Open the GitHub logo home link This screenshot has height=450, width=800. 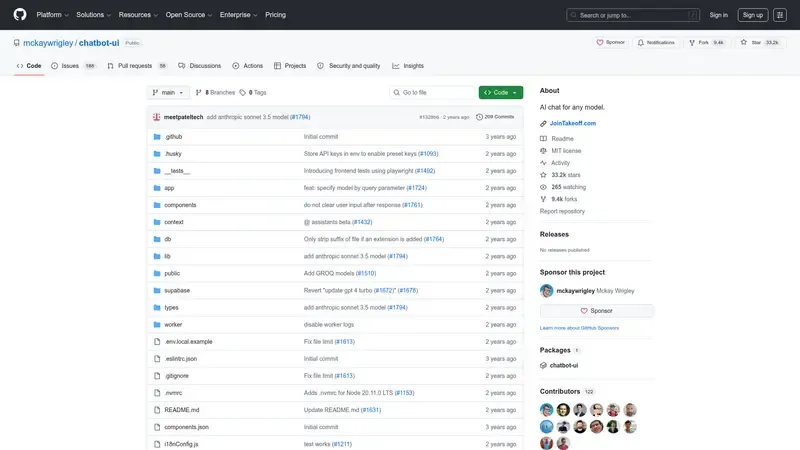20,15
